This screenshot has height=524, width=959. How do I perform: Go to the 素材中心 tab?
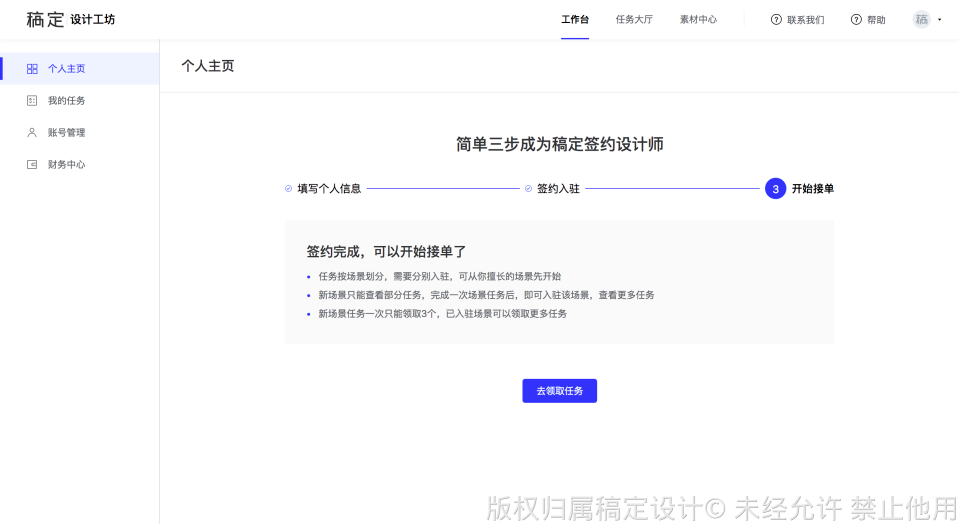coord(698,20)
